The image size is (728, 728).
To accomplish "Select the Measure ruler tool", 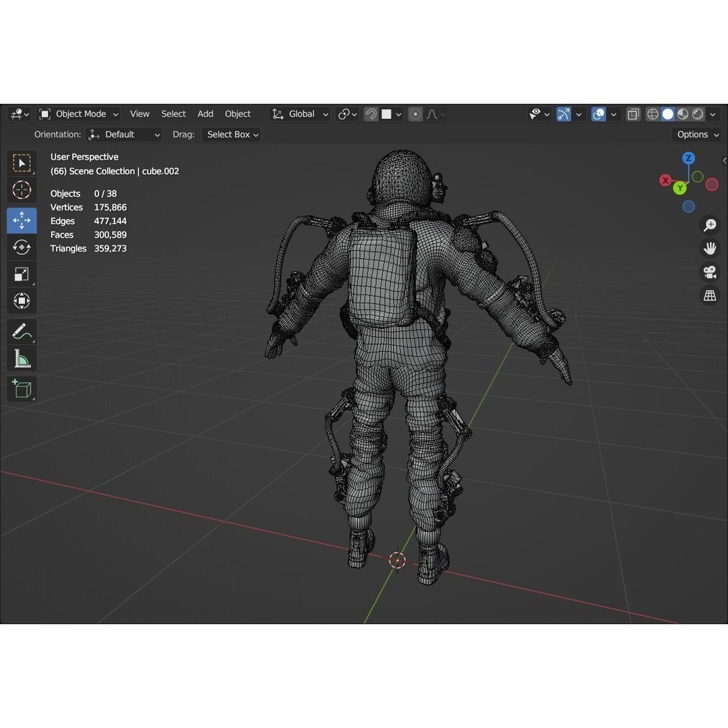I will pos(22,359).
